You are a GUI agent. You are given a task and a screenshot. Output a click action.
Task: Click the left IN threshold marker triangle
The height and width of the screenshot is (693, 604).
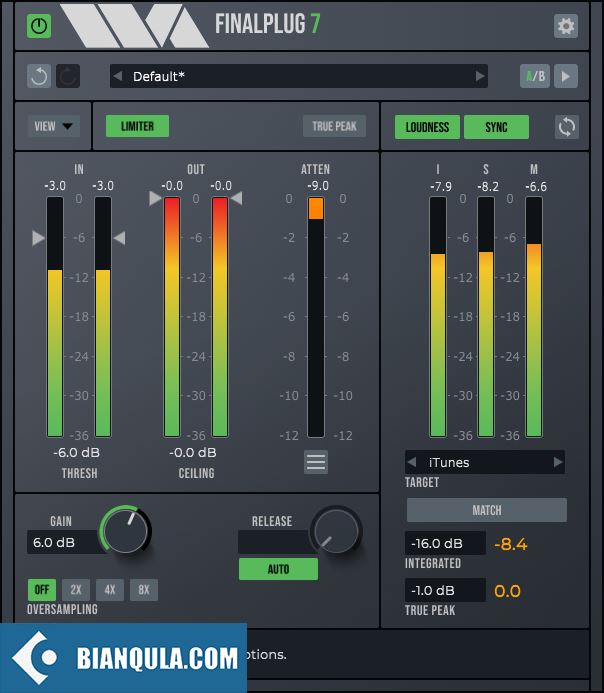[x=38, y=238]
